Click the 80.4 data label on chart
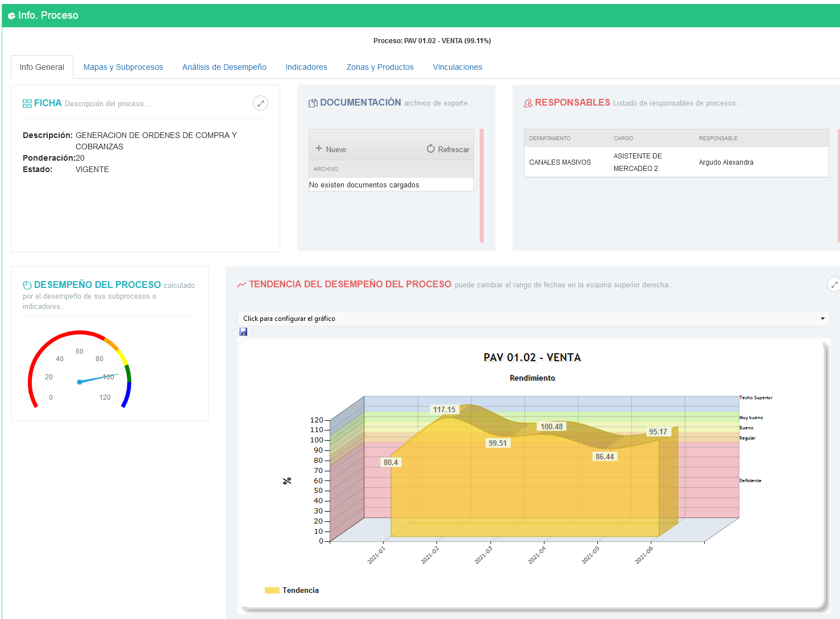The image size is (840, 619). pos(390,462)
